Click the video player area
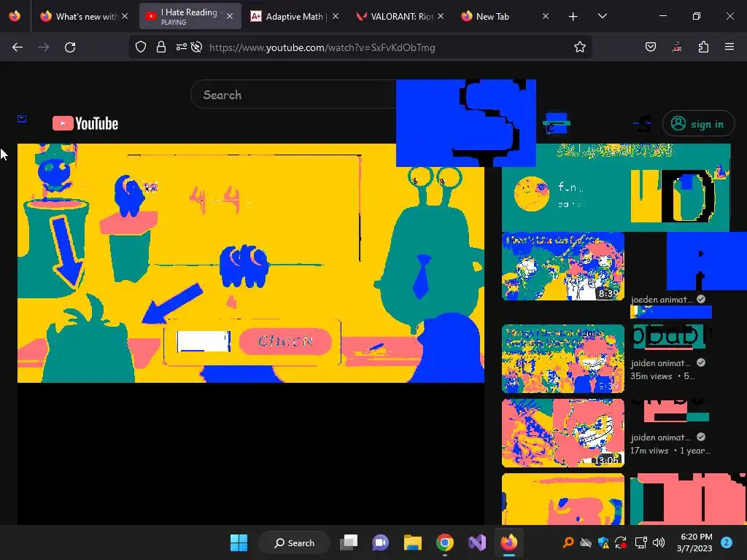The width and height of the screenshot is (747, 560). (x=251, y=262)
